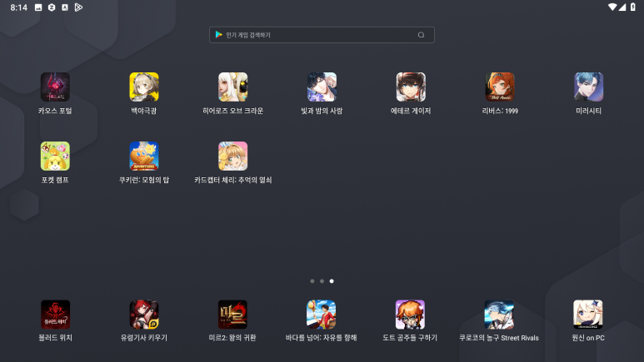Click the 카오스 포털 label text
The width and height of the screenshot is (644, 362).
click(55, 111)
